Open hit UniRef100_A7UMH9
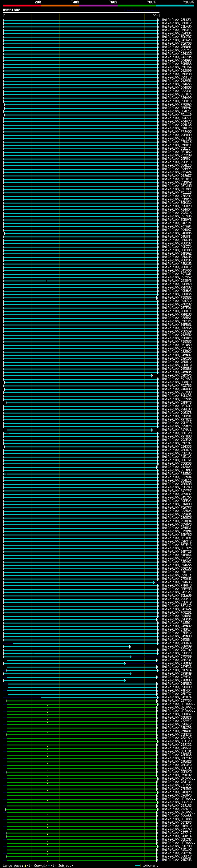The height and width of the screenshot is (868, 197). [x=176, y=664]
